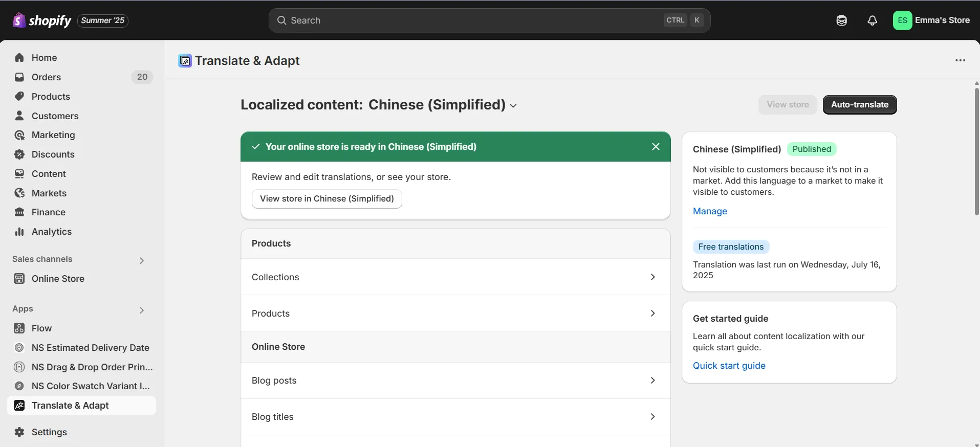Click the Summer '25 edition badge
Screen dimensions: 980x447
click(x=103, y=20)
